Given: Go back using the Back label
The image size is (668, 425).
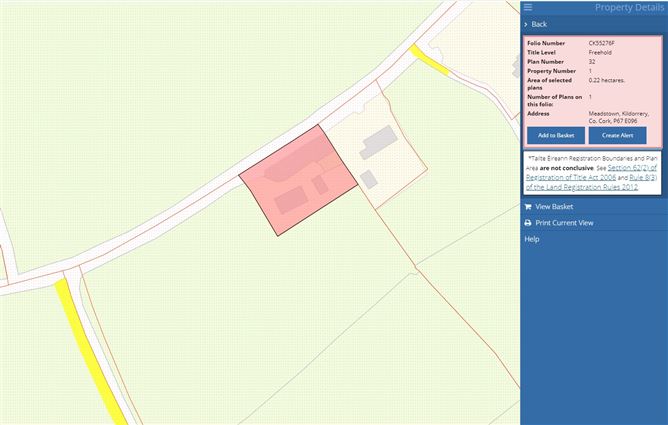Looking at the screenshot, I should point(539,24).
